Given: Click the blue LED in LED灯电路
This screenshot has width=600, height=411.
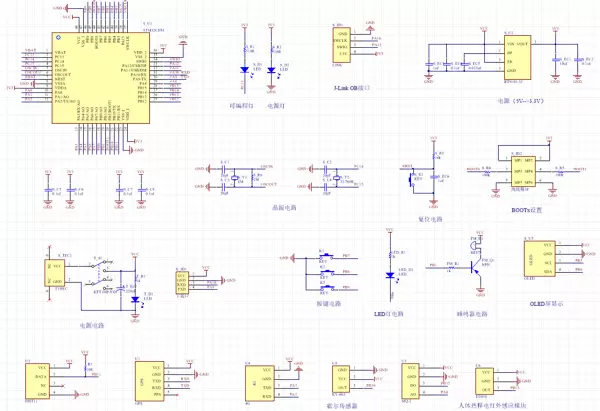Looking at the screenshot, I should point(388,276).
